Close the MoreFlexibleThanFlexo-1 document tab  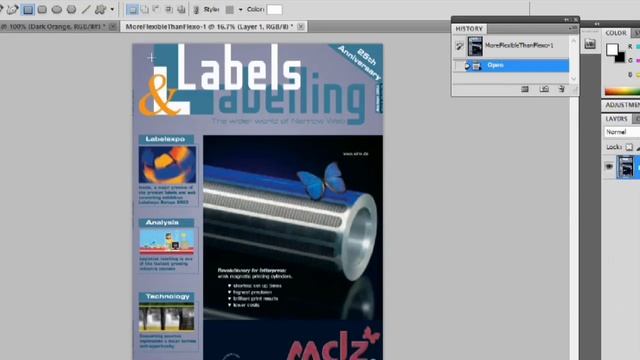[301, 27]
